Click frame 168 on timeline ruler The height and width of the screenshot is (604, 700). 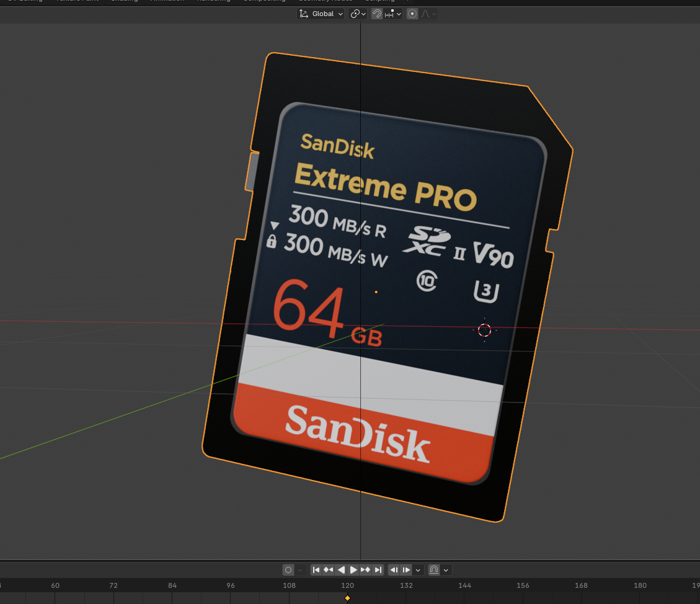click(x=581, y=585)
